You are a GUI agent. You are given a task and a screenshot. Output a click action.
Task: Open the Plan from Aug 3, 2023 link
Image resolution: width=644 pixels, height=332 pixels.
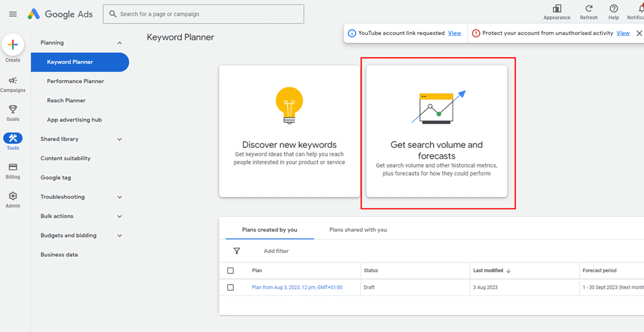[x=298, y=287]
